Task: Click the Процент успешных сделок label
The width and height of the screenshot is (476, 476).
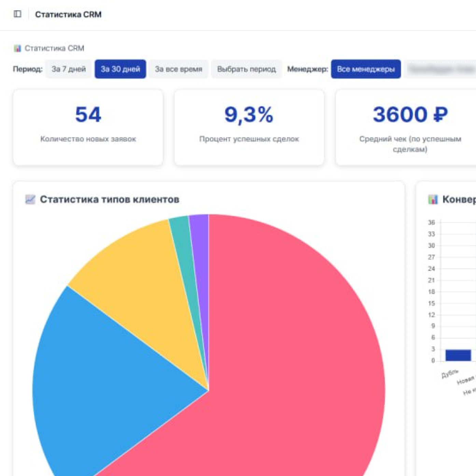Action: (249, 139)
